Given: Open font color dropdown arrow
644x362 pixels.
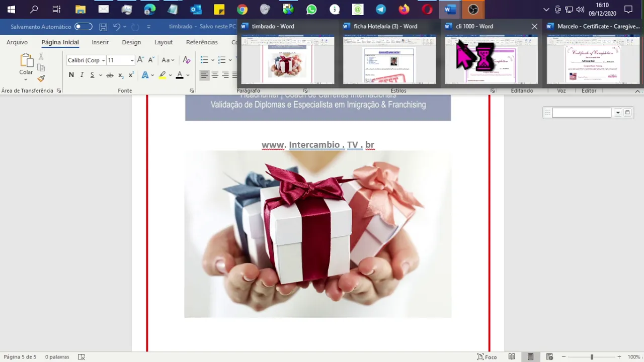Looking at the screenshot, I should point(188,75).
